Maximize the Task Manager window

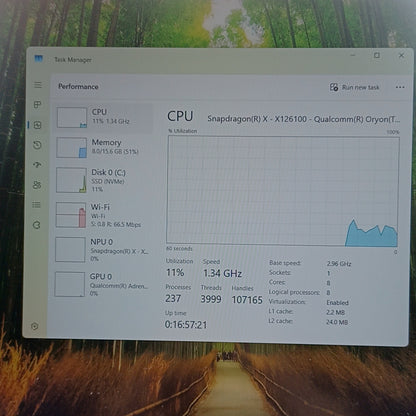click(377, 55)
